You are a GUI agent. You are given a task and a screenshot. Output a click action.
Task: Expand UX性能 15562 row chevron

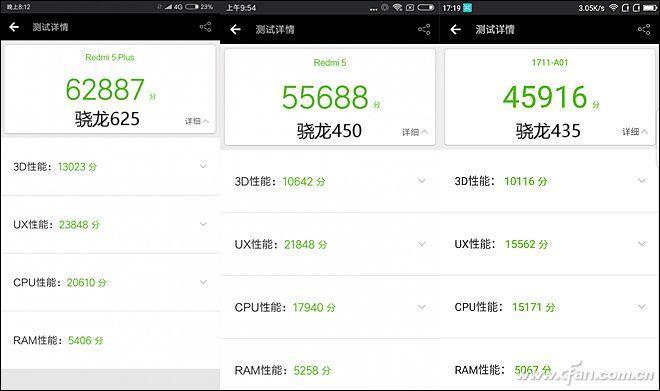(x=642, y=244)
